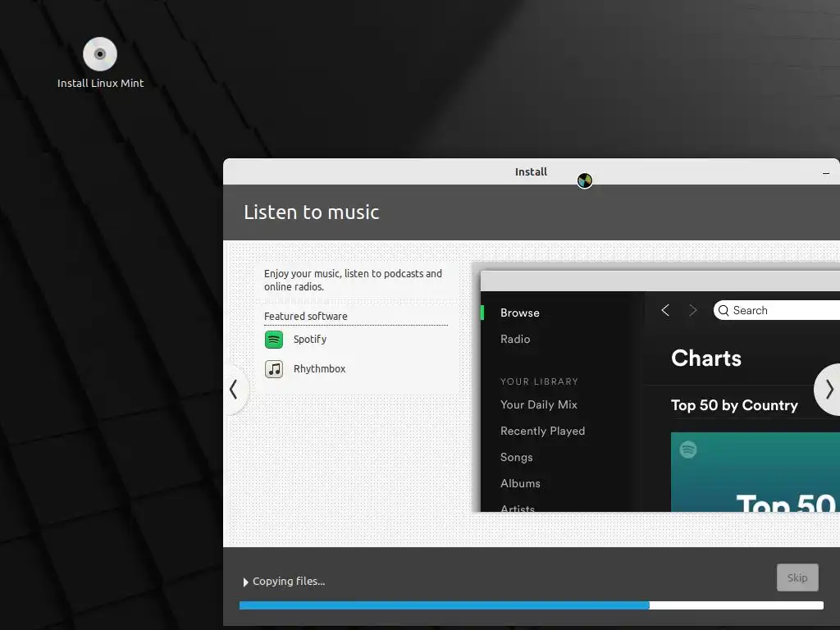Select Songs in the library list
Image resolution: width=840 pixels, height=630 pixels.
coord(516,457)
